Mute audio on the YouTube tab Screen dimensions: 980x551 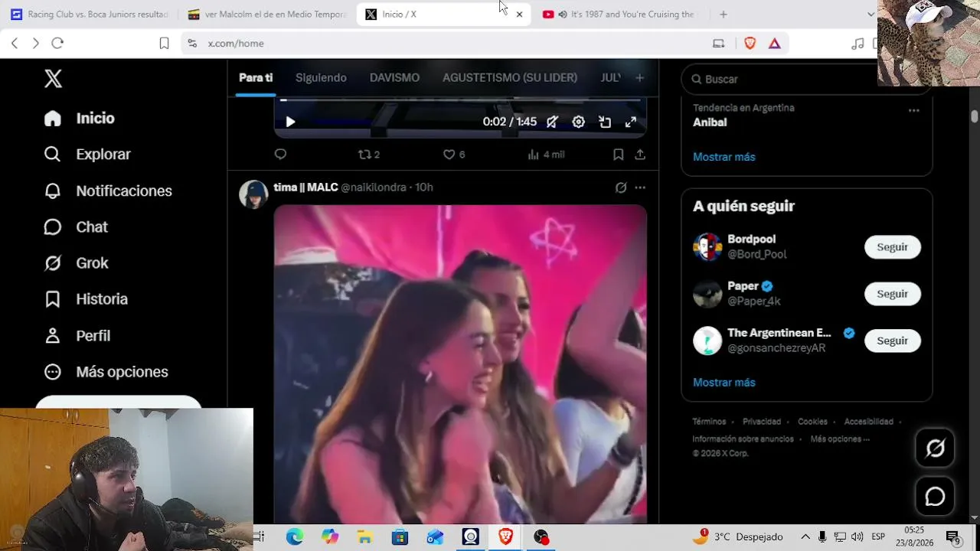click(563, 15)
